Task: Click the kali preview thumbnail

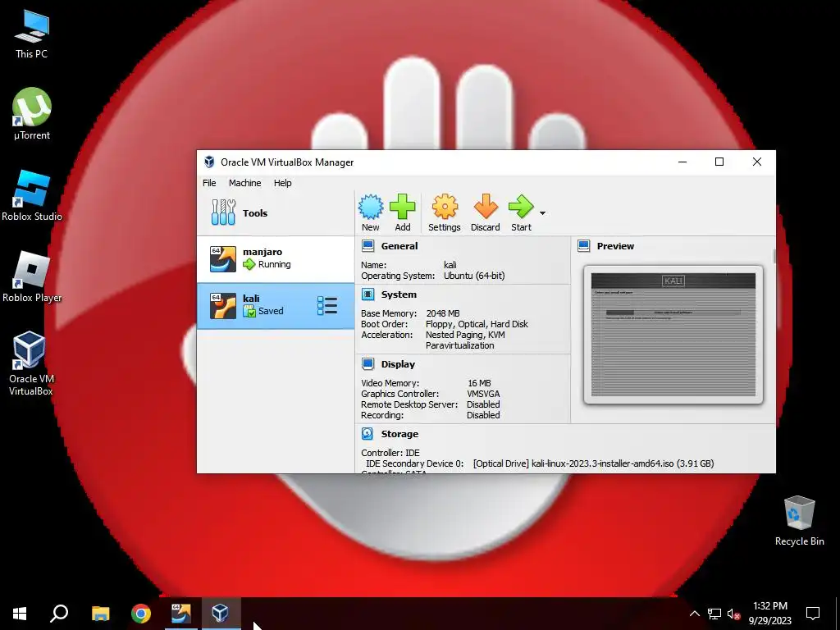Action: tap(673, 335)
